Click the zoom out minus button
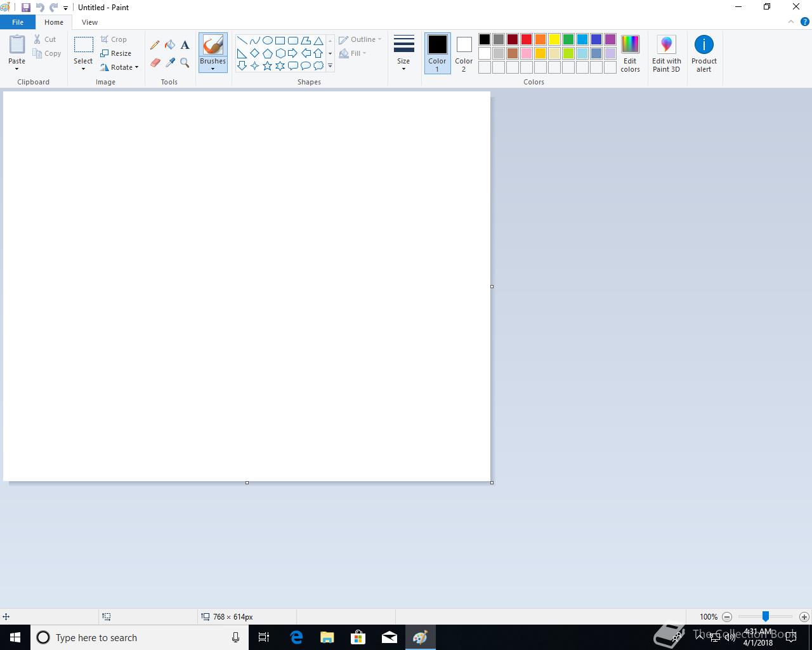 (x=727, y=616)
